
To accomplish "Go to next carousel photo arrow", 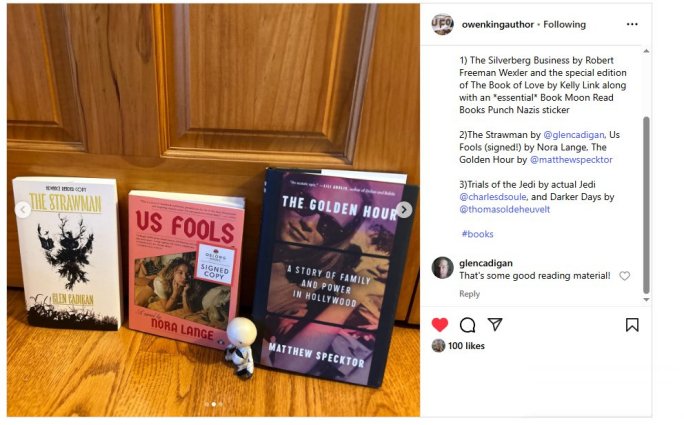I will pyautogui.click(x=404, y=210).
